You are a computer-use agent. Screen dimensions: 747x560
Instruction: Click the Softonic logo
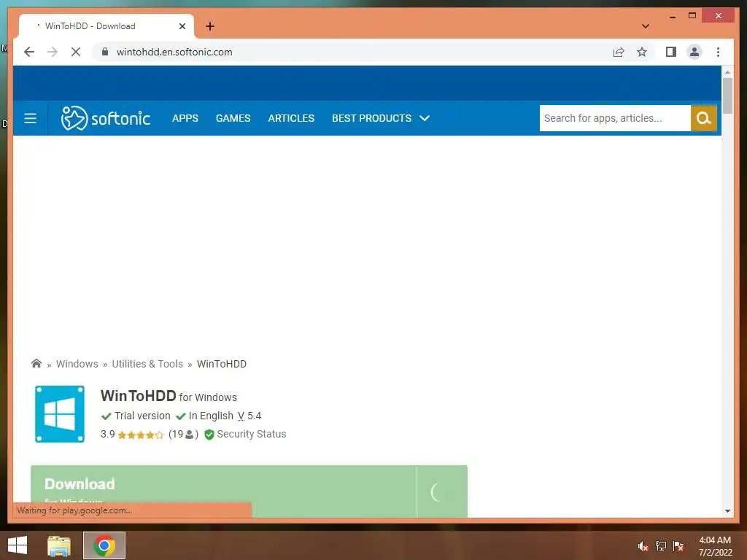106,118
